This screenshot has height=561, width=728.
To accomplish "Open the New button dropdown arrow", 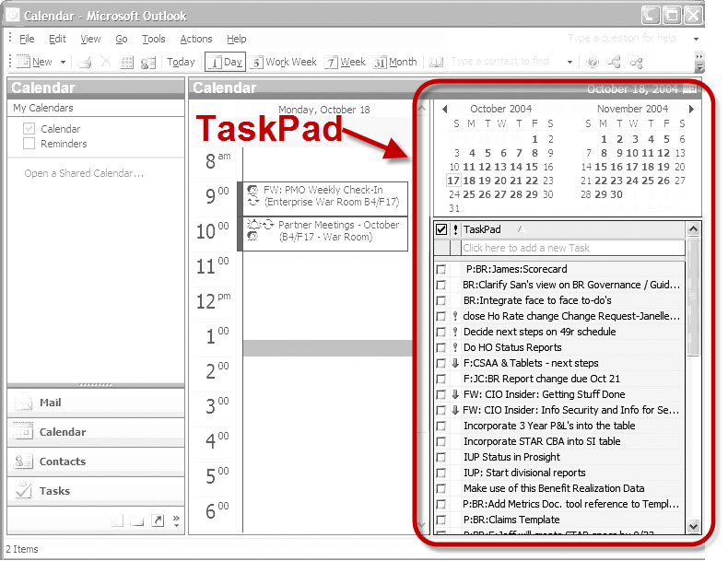I will coord(64,63).
